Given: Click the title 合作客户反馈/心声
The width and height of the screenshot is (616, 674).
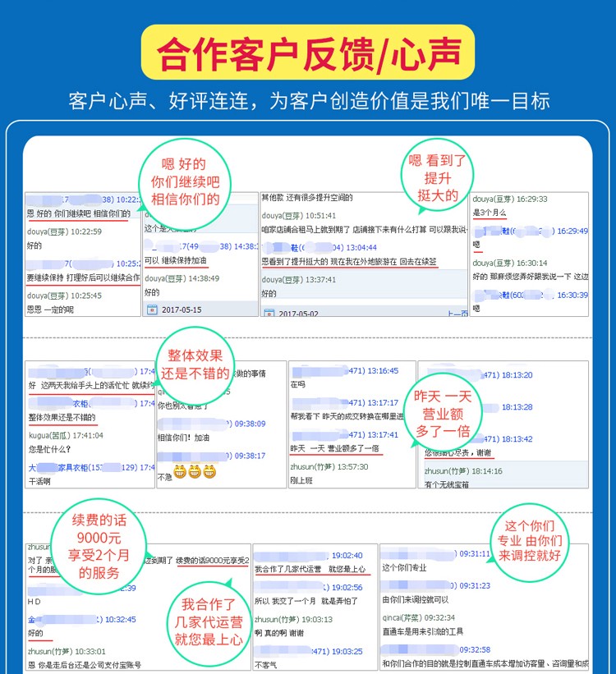Looking at the screenshot, I should click(309, 53).
